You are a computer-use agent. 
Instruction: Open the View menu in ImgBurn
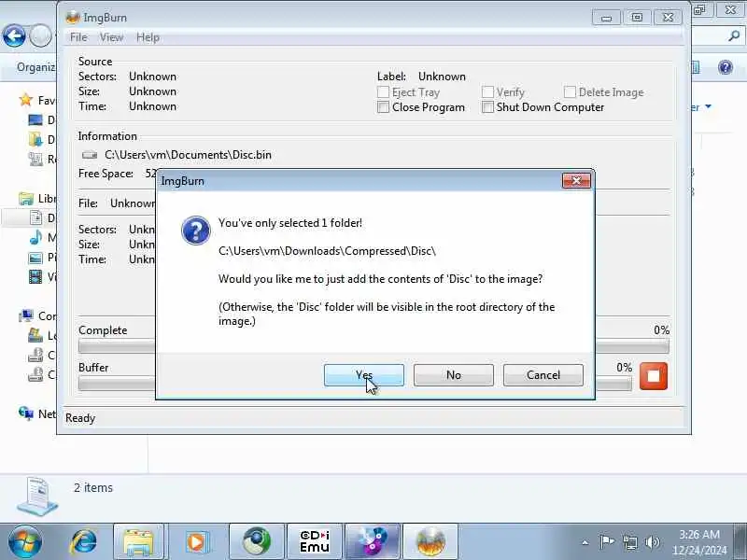[x=111, y=37]
